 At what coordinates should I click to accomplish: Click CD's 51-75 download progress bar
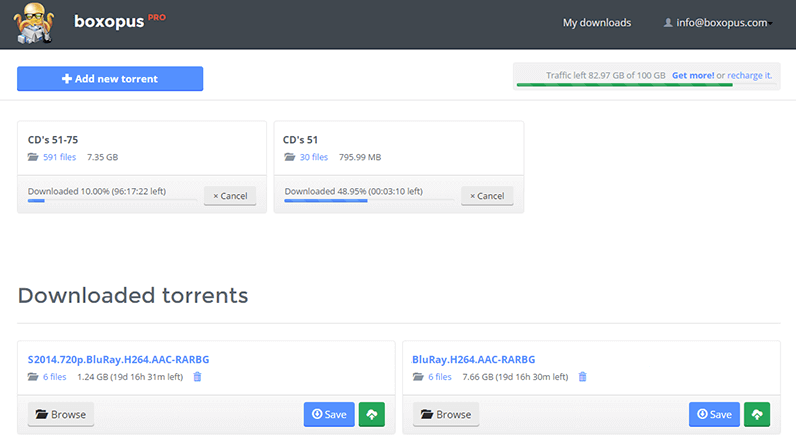click(x=112, y=201)
